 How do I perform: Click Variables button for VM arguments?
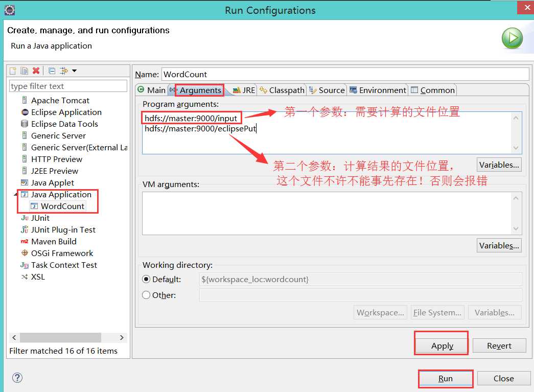click(x=499, y=245)
